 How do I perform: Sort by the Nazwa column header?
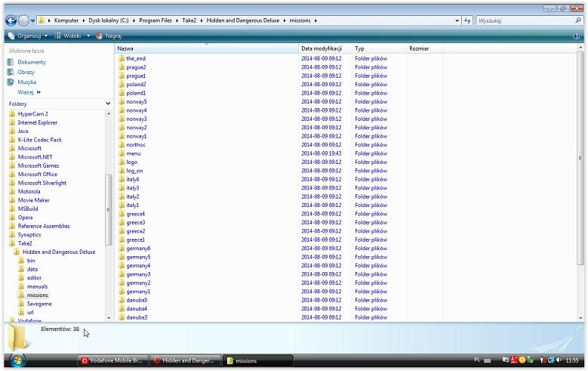click(x=206, y=48)
